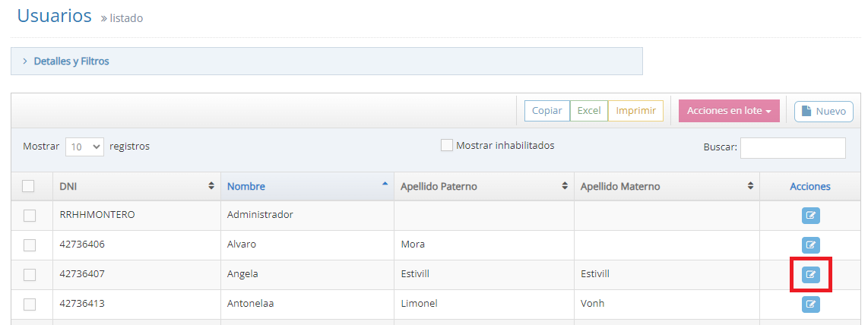Open the Mostrar registros count dropdown
This screenshot has width=868, height=325.
click(x=84, y=147)
